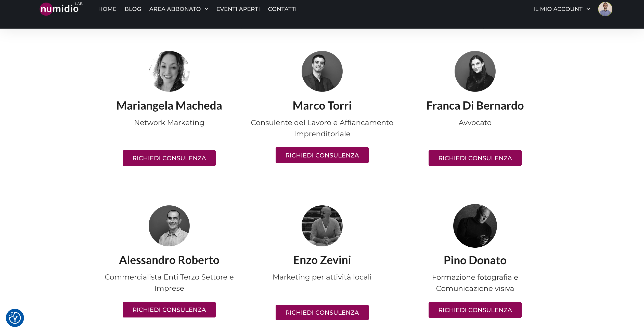Click the Numidio Lab logo
The height and width of the screenshot is (332, 644).
tap(61, 9)
